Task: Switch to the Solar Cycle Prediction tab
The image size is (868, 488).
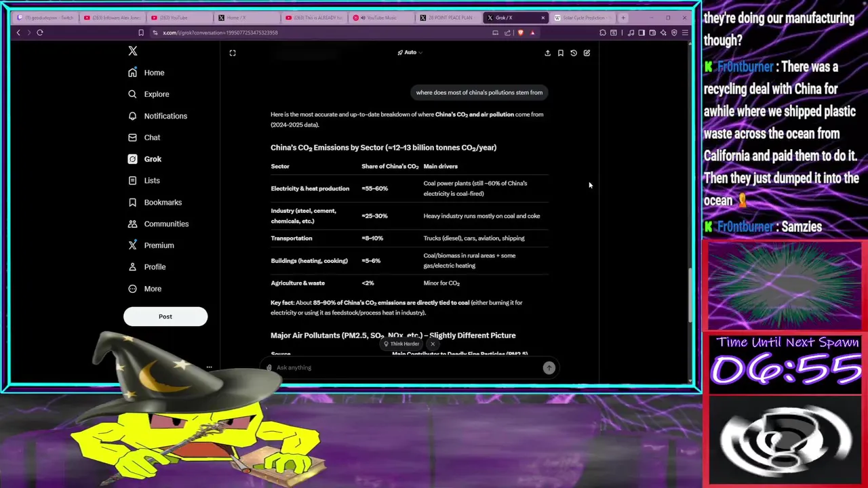Action: click(x=581, y=18)
